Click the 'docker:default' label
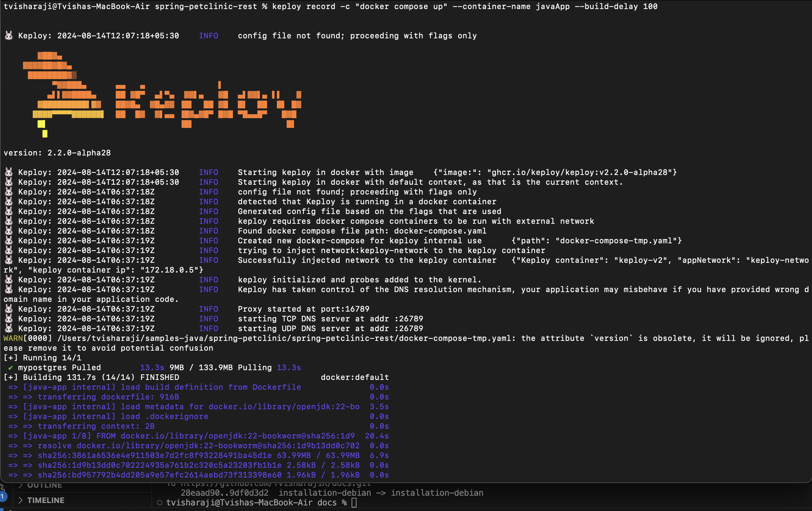This screenshot has height=511, width=812. (355, 377)
